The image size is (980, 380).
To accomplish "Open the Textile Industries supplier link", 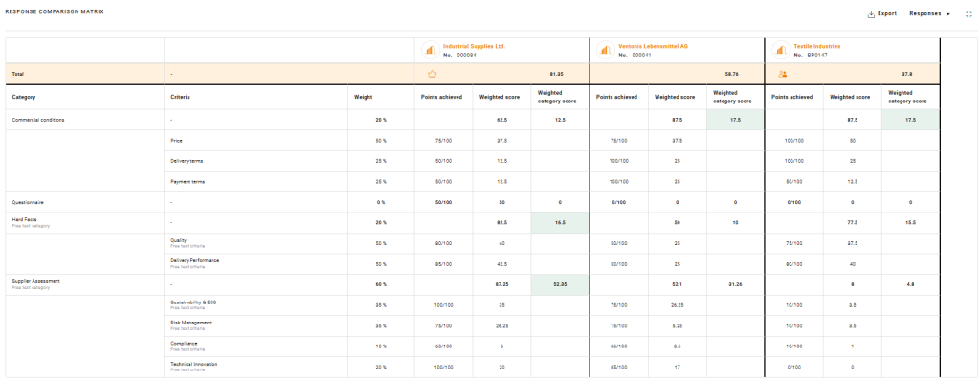I will 817,46.
